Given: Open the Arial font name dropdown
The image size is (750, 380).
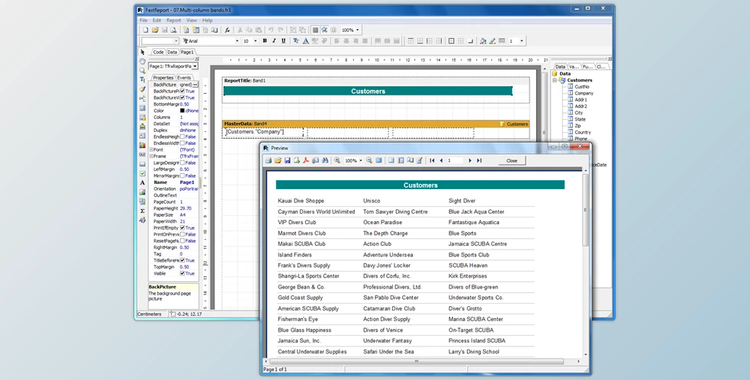Looking at the screenshot, I should [x=237, y=41].
